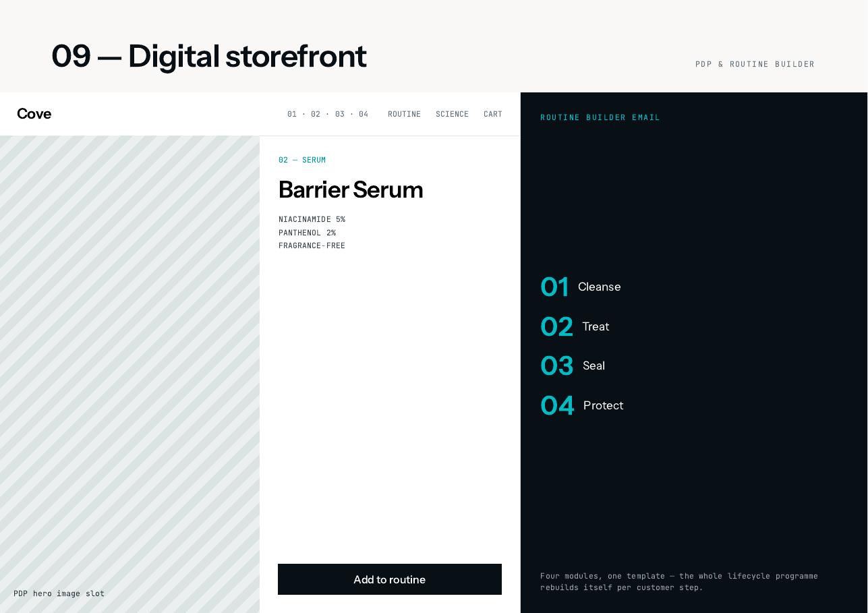Open the Routine nav link
The height and width of the screenshot is (613, 868).
[x=404, y=114]
